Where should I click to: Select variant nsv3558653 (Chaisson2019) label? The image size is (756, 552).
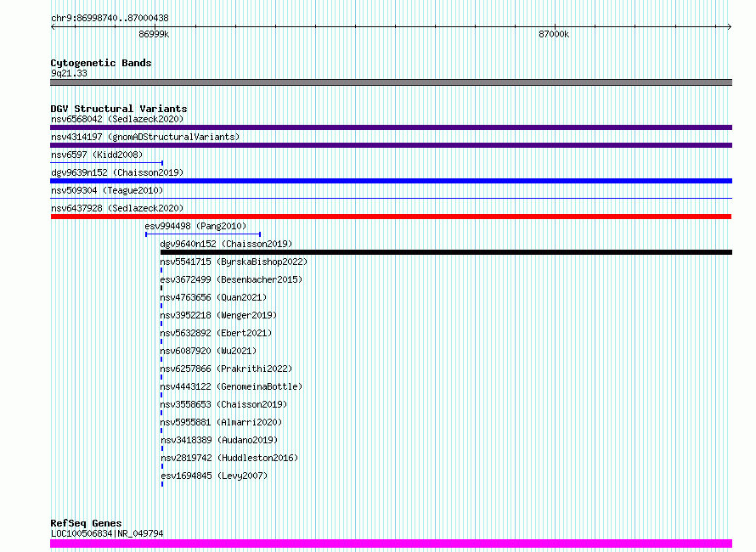click(x=223, y=404)
